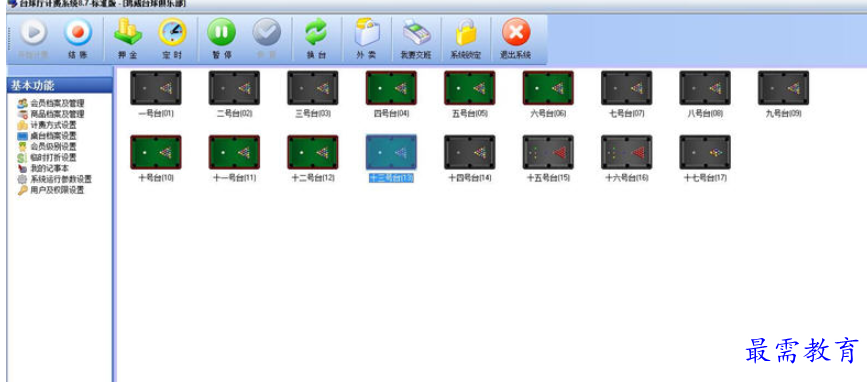Select the green 十号台(10) table
Viewport: 867px width, 382px height.
click(155, 152)
